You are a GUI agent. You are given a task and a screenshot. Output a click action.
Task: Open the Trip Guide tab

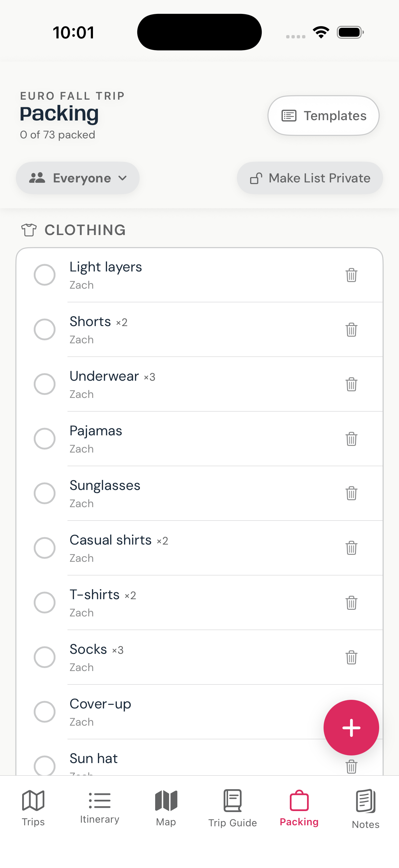(x=233, y=808)
